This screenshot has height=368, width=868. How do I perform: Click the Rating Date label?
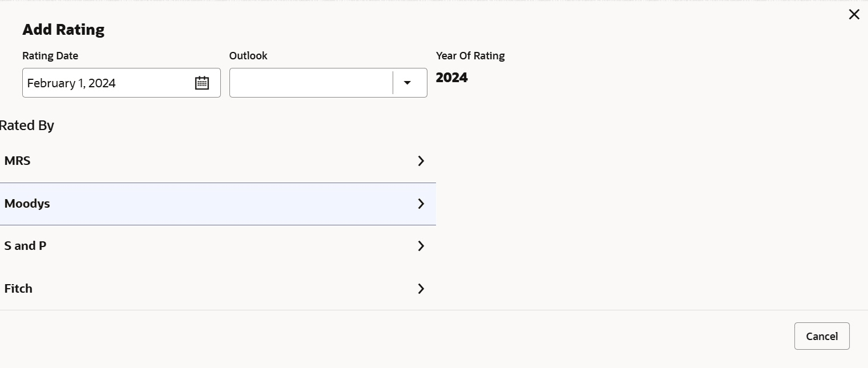click(x=50, y=56)
